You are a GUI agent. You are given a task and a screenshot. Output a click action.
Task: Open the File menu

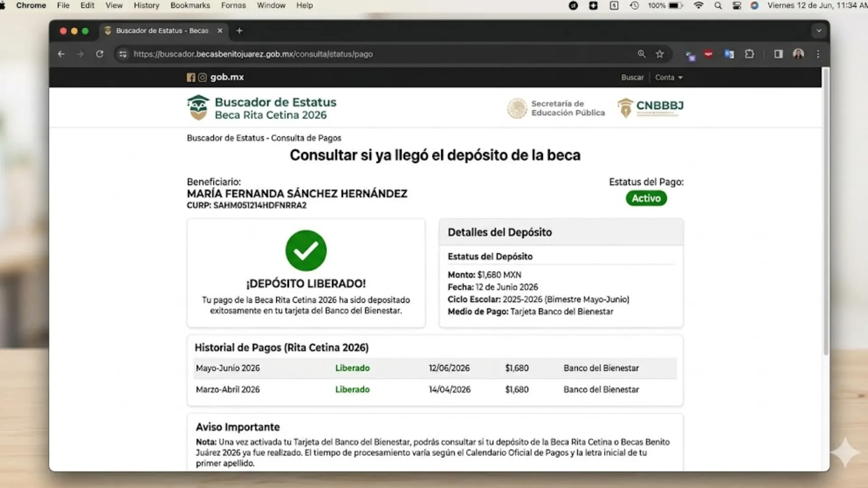pos(63,5)
